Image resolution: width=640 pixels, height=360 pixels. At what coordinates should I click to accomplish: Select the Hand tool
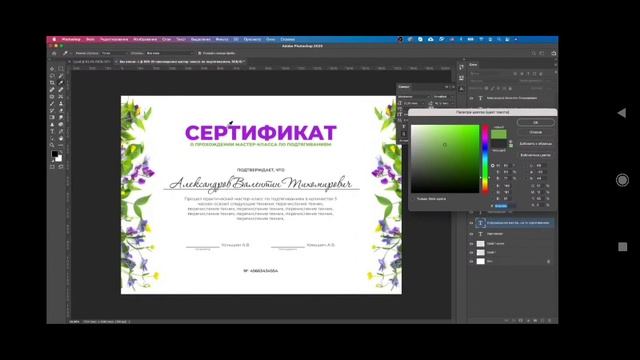click(x=61, y=138)
